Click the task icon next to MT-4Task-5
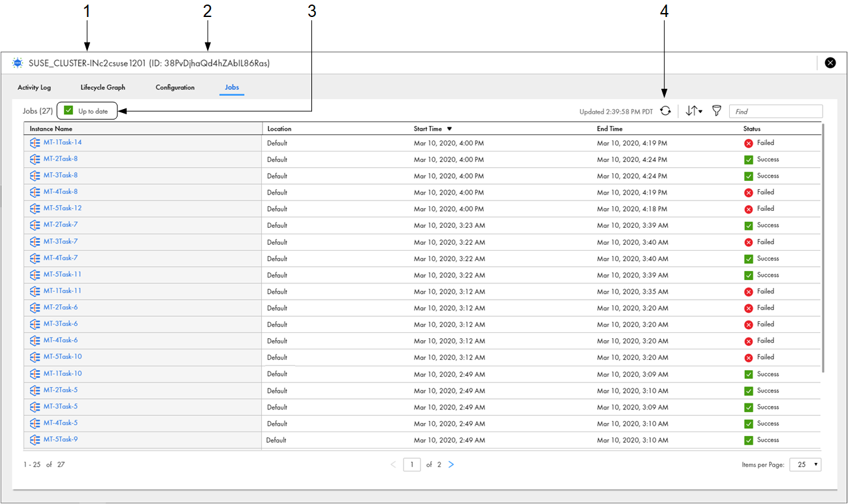The width and height of the screenshot is (848, 504). click(x=35, y=423)
